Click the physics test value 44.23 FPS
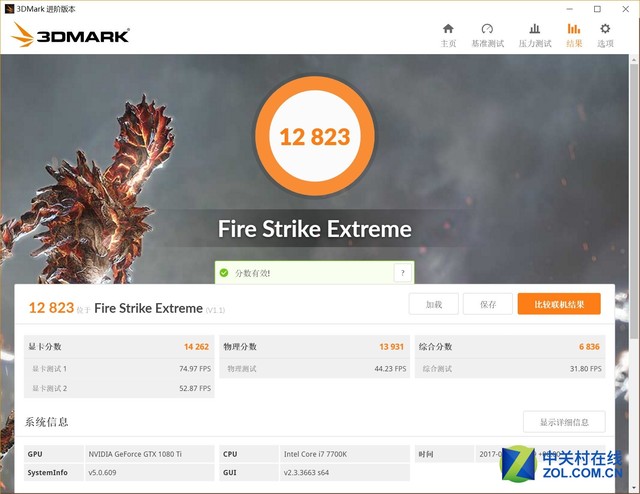Screen dimensions: 640x494 tap(390, 369)
